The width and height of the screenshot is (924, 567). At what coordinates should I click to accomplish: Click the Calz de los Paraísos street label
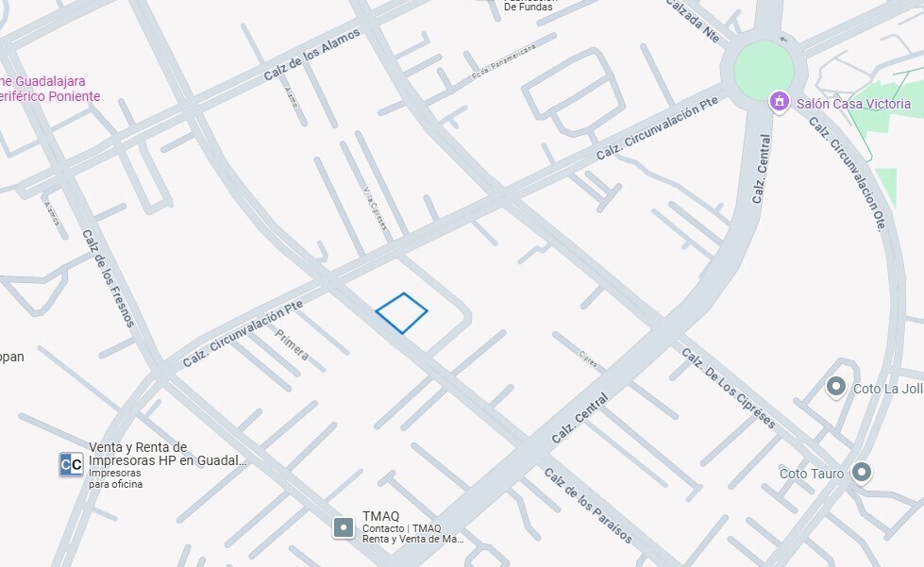click(587, 505)
